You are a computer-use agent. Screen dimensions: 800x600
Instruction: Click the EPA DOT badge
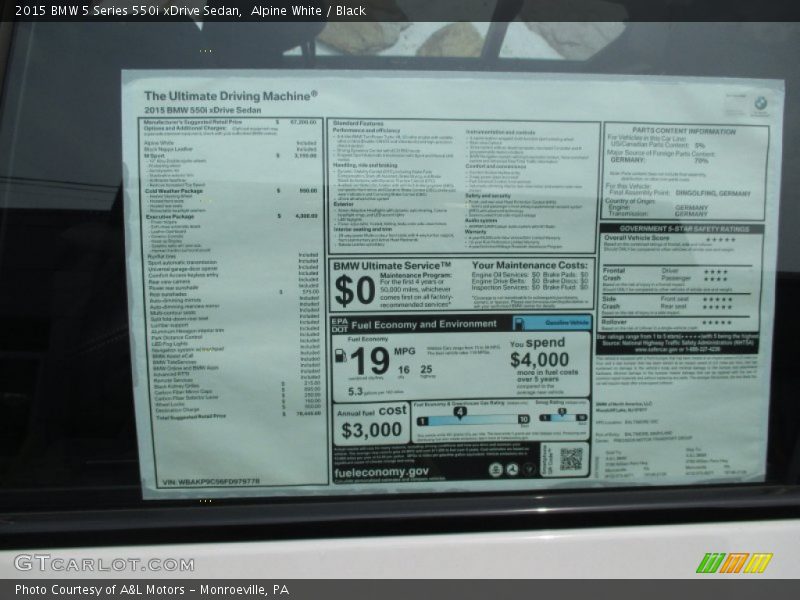click(339, 323)
